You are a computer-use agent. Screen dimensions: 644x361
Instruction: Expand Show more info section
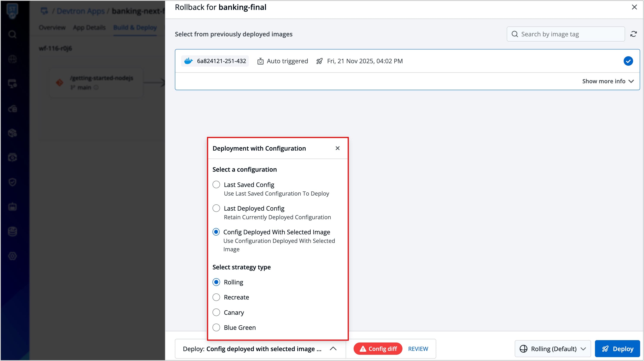coord(607,81)
